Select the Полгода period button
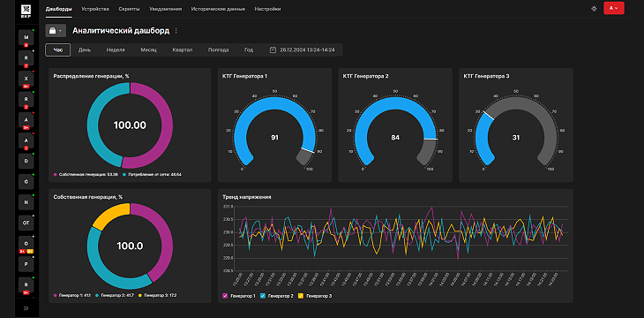 [218, 49]
